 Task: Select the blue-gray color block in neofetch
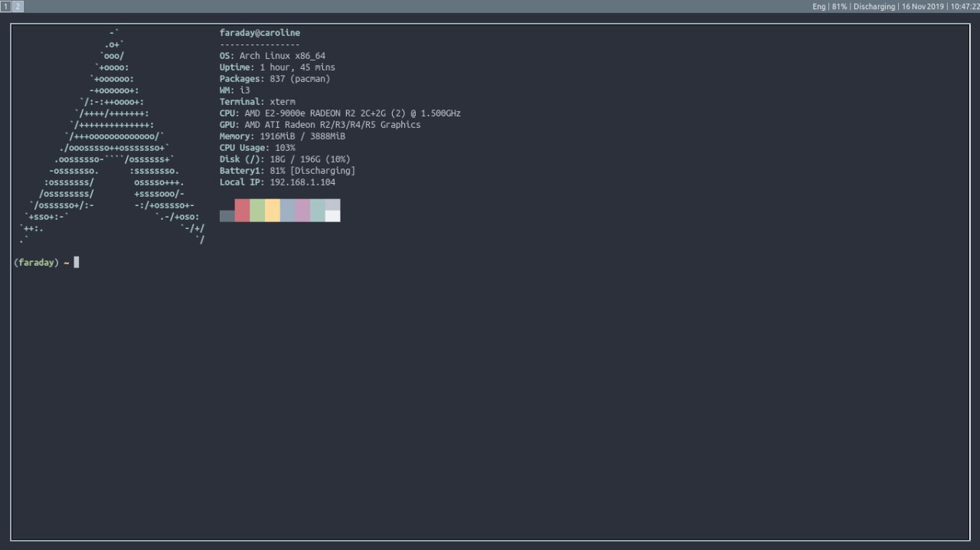(287, 211)
